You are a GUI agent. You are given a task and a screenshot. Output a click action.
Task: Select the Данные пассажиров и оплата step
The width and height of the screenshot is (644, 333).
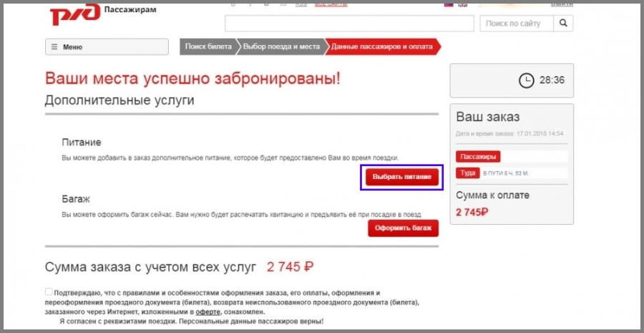381,47
